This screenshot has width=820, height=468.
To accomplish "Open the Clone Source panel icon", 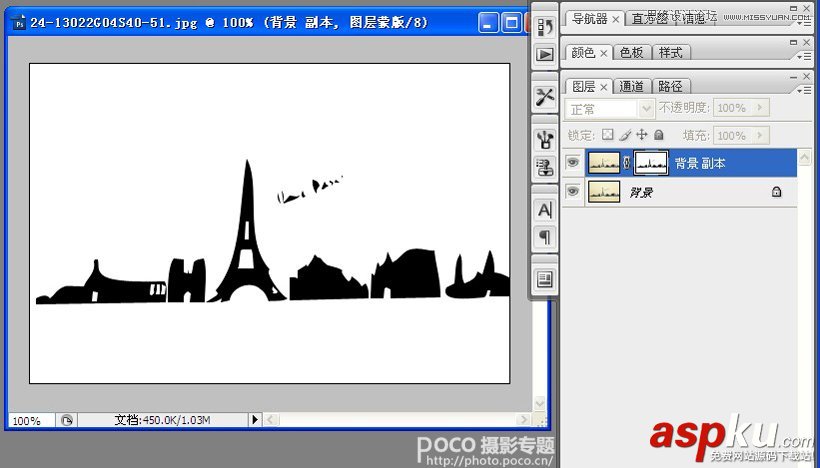I will point(545,166).
